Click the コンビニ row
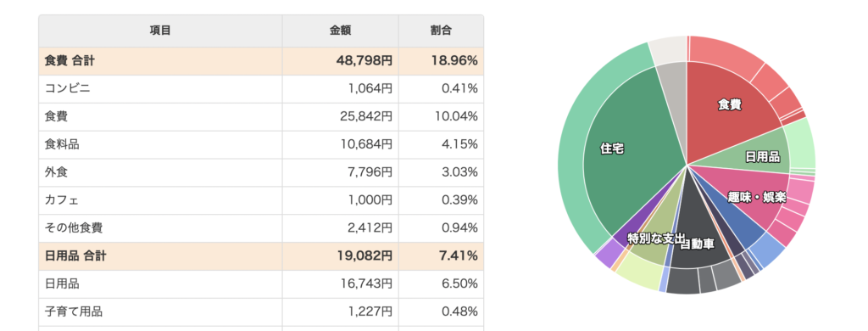Screen dimensions: 868x331 (x=261, y=89)
